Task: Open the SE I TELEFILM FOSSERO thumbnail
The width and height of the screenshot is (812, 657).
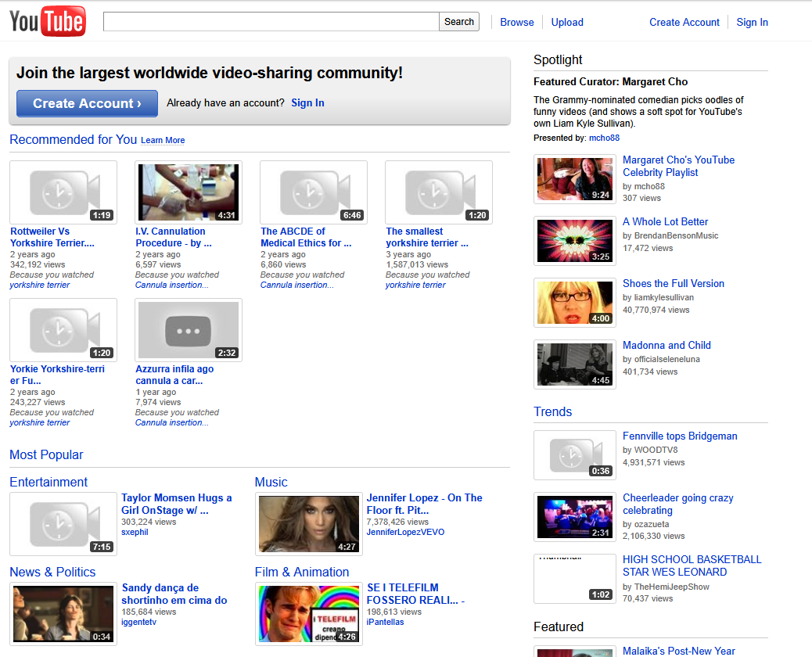Action: tap(308, 614)
